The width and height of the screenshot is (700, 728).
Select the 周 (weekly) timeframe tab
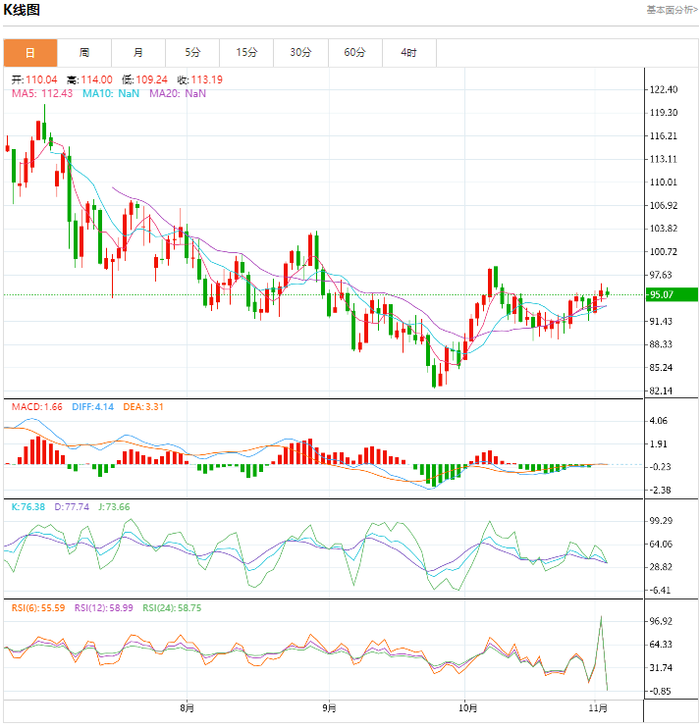[84, 53]
